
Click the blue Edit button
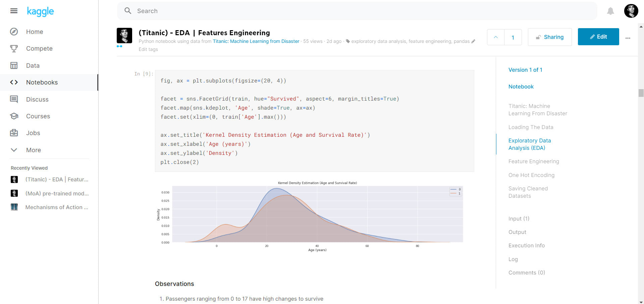point(598,37)
